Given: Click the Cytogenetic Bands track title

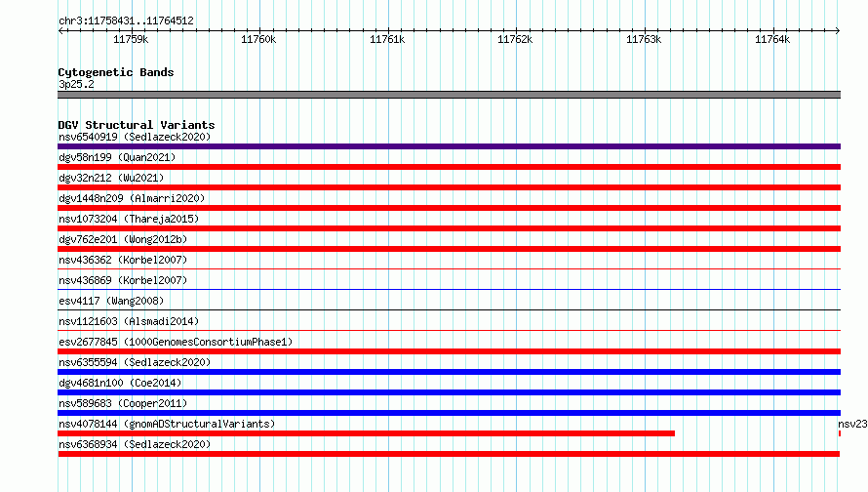Looking at the screenshot, I should pos(116,72).
